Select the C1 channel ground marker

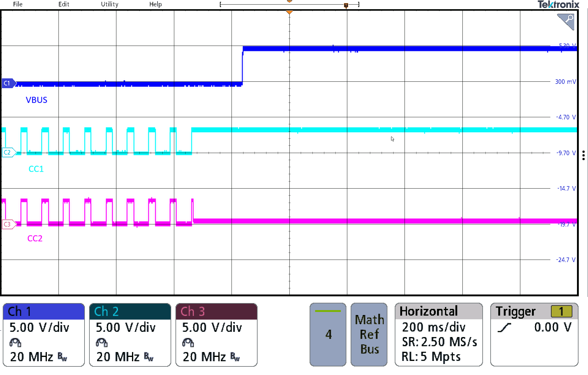8,83
